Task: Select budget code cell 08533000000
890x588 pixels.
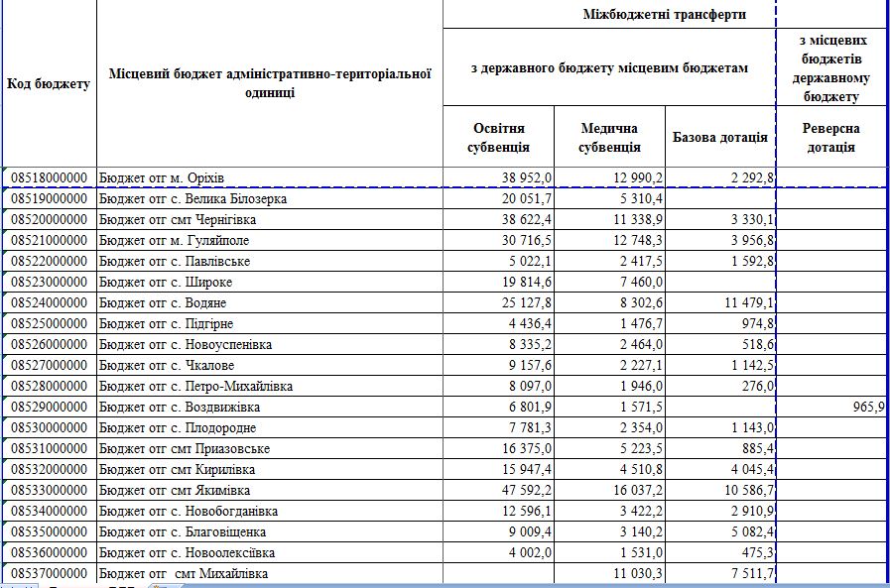Action: coord(50,490)
